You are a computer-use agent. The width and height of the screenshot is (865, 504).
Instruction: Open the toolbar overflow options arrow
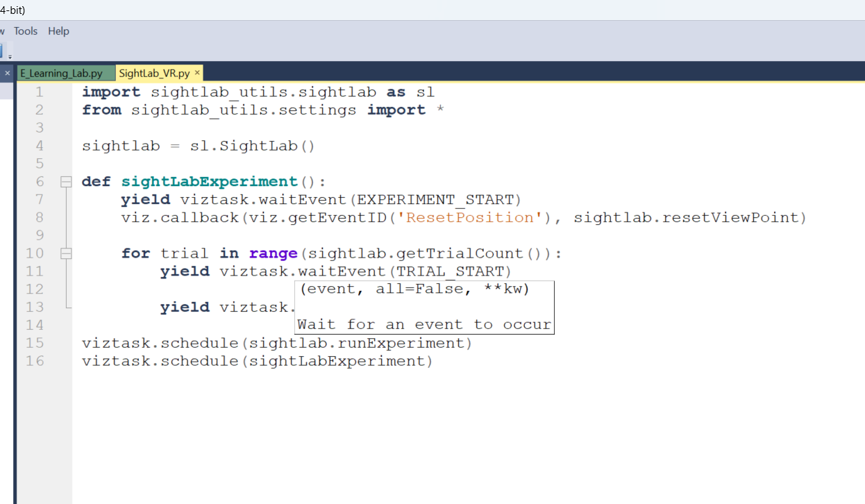pos(10,56)
